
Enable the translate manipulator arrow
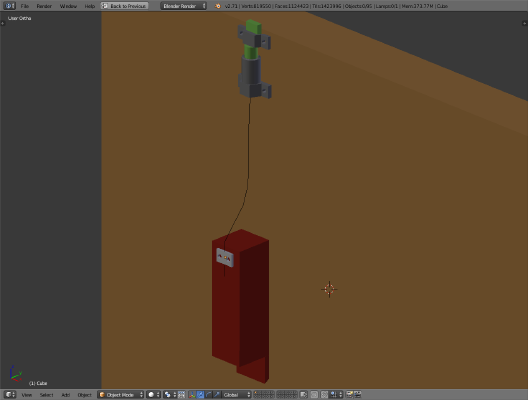point(200,395)
